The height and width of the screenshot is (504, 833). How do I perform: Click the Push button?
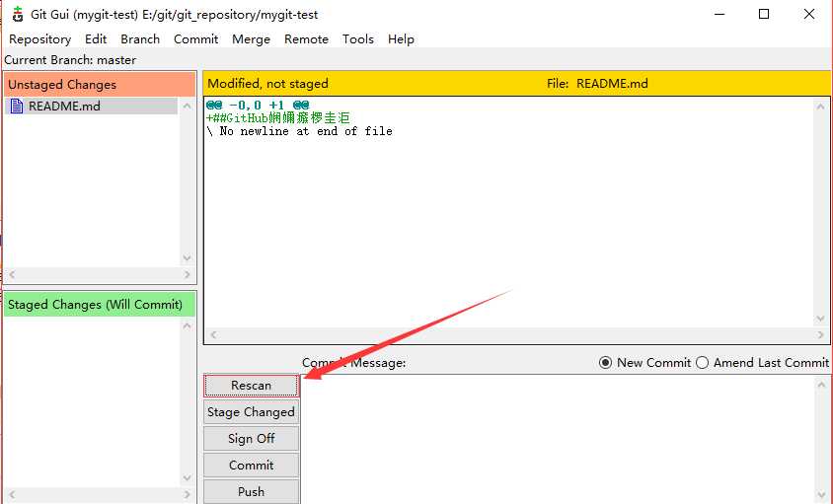[x=252, y=492]
